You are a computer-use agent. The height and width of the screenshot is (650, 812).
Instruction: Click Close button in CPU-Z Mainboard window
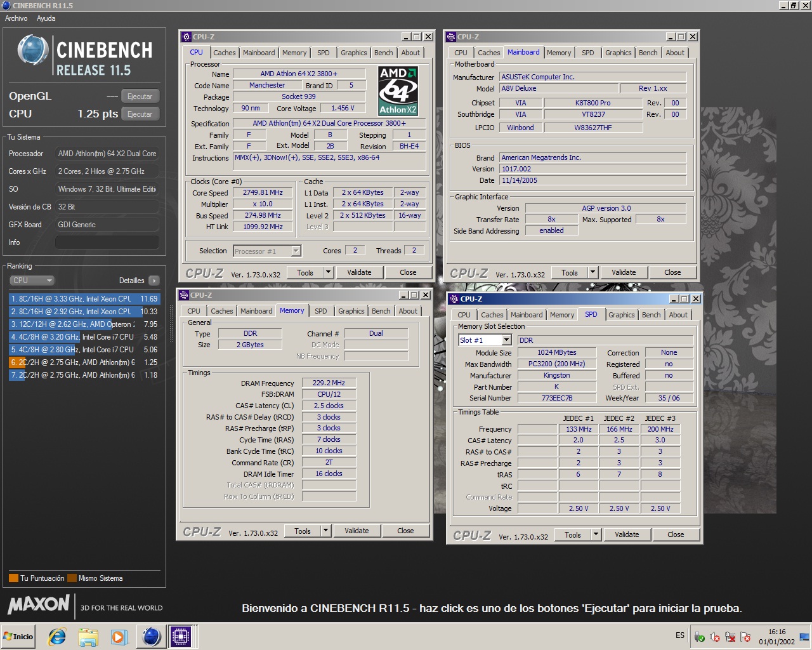(672, 272)
